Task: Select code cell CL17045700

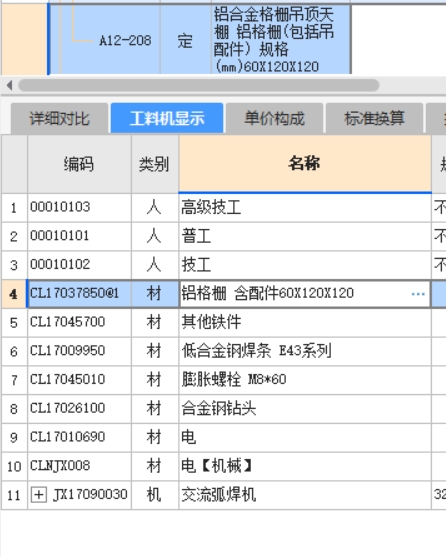Action: tap(79, 323)
